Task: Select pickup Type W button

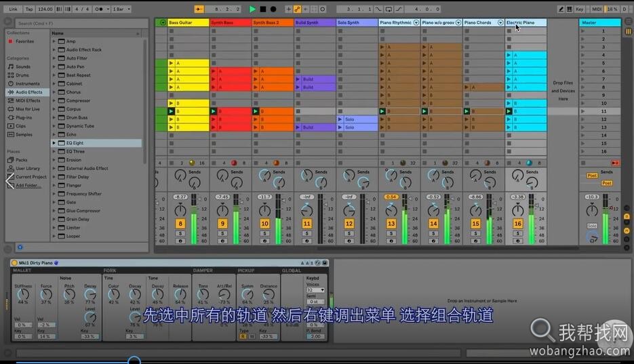Action: coord(252,336)
